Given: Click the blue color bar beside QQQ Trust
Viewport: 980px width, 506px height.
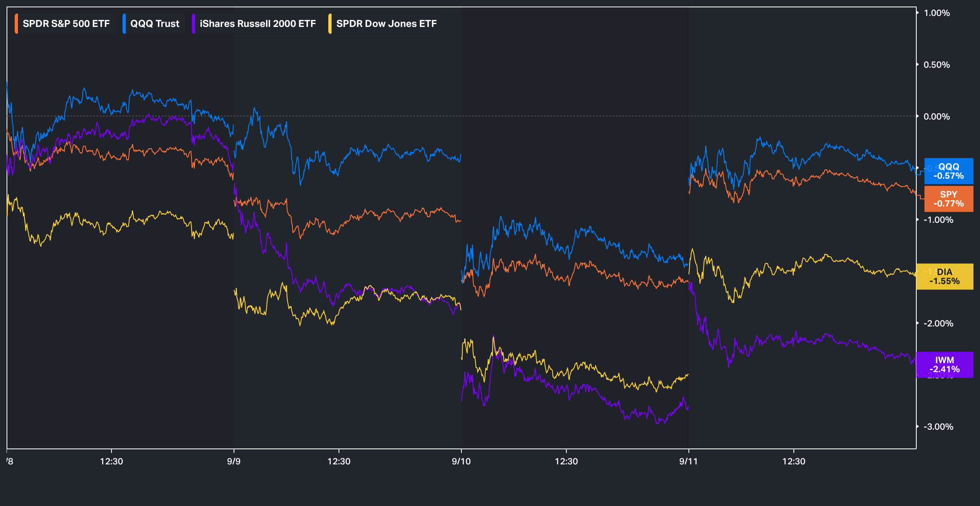Looking at the screenshot, I should tap(124, 24).
